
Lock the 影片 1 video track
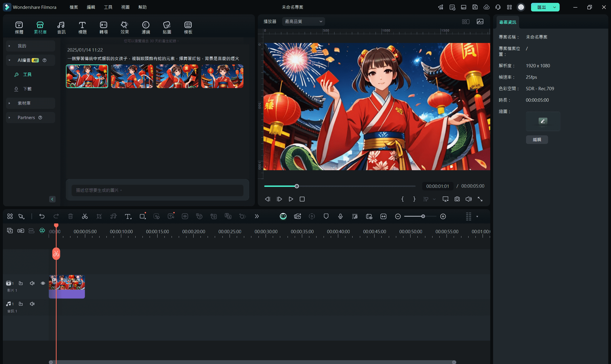(x=21, y=283)
